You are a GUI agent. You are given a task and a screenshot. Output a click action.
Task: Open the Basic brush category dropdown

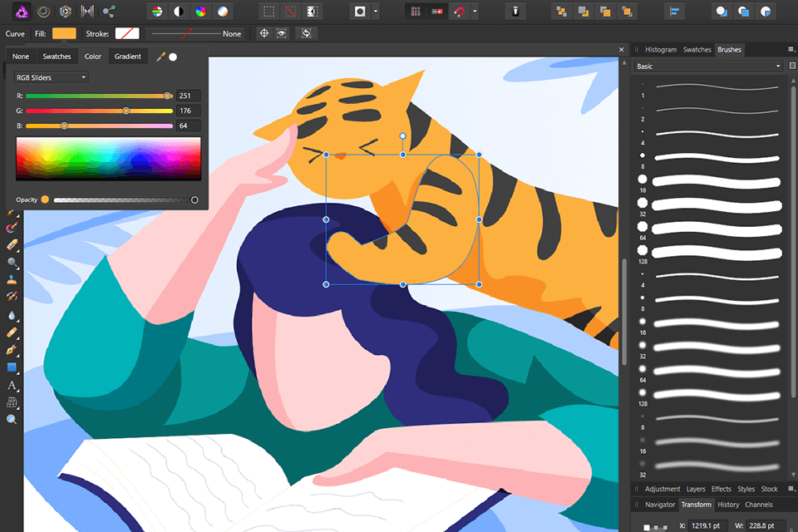[x=708, y=66]
